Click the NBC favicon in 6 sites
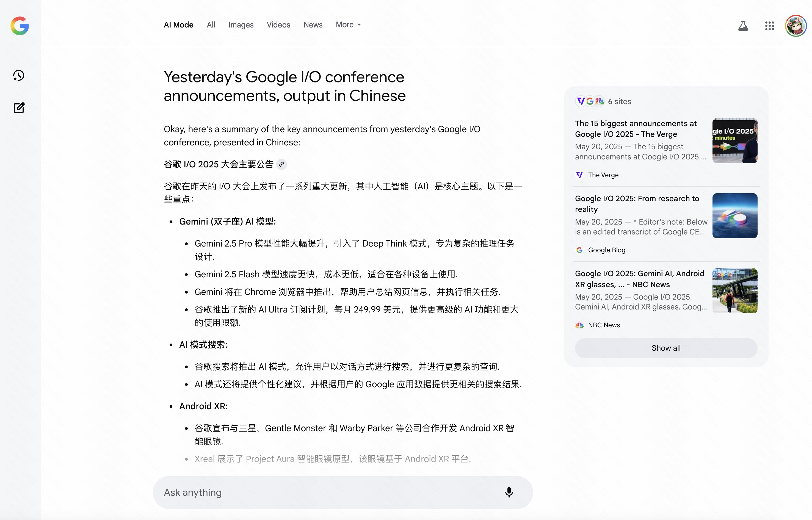Screen dimensions: 812x520 599,101
